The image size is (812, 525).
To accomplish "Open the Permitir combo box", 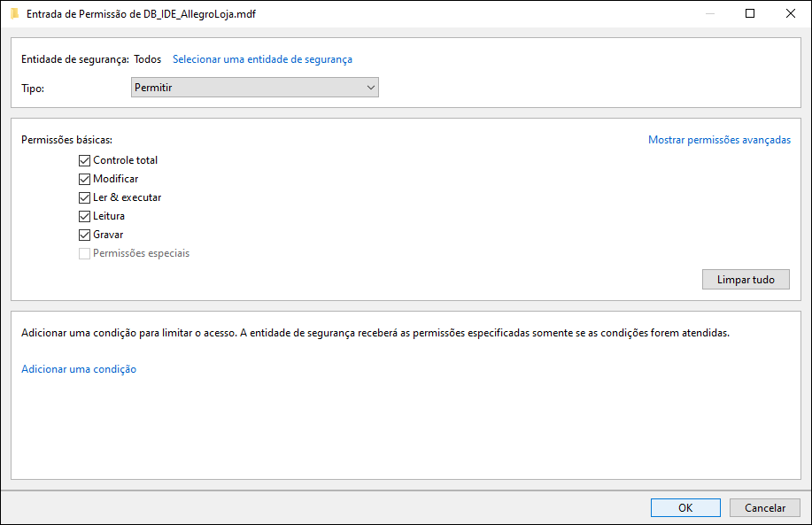I will point(255,88).
